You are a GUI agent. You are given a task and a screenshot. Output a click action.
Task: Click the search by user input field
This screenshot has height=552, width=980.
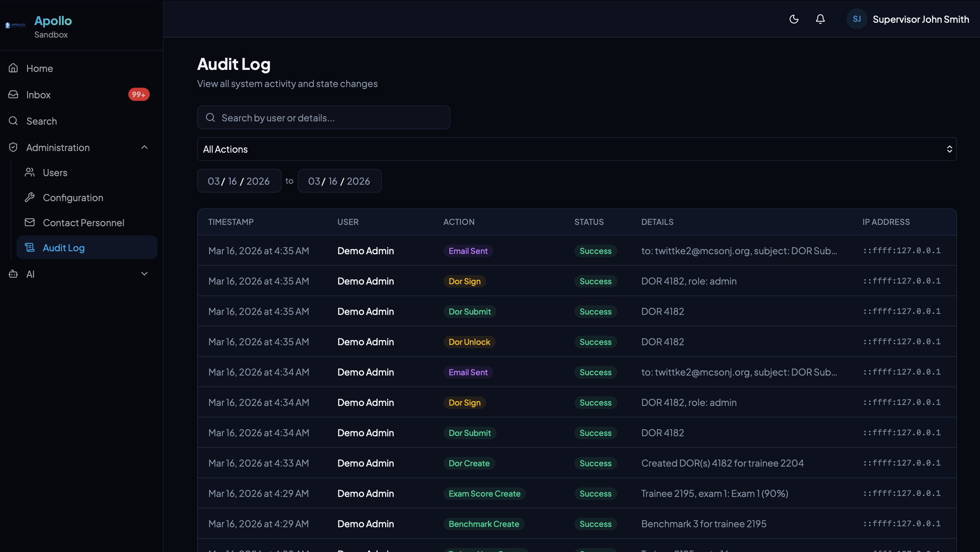pos(323,117)
